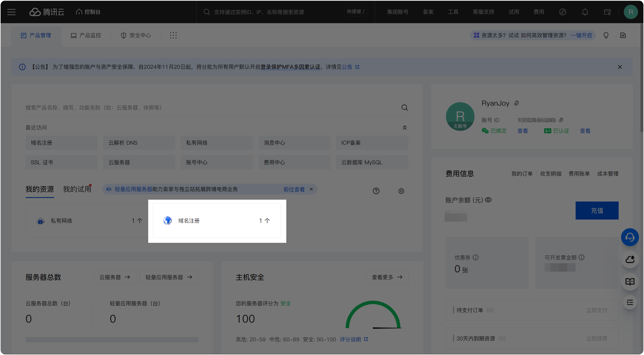Viewport: 644px width, 355px height.
Task: Click the cloud alarm icon in the floating sidebar
Action: click(x=630, y=259)
